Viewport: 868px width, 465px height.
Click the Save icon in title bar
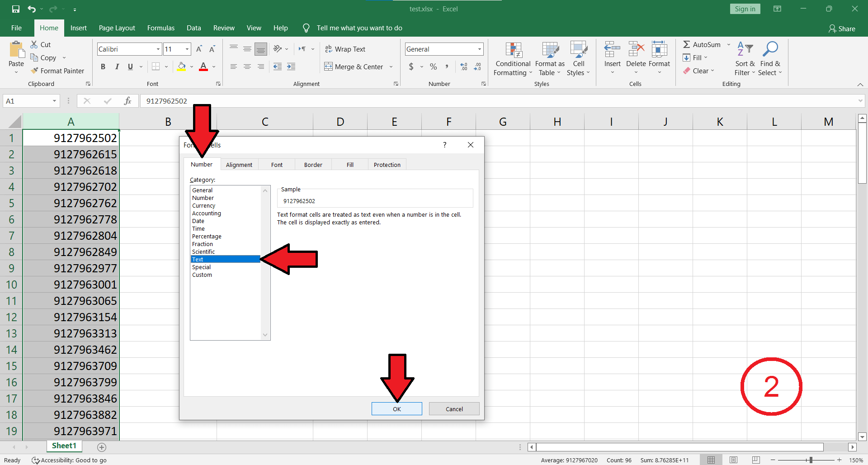click(16, 9)
